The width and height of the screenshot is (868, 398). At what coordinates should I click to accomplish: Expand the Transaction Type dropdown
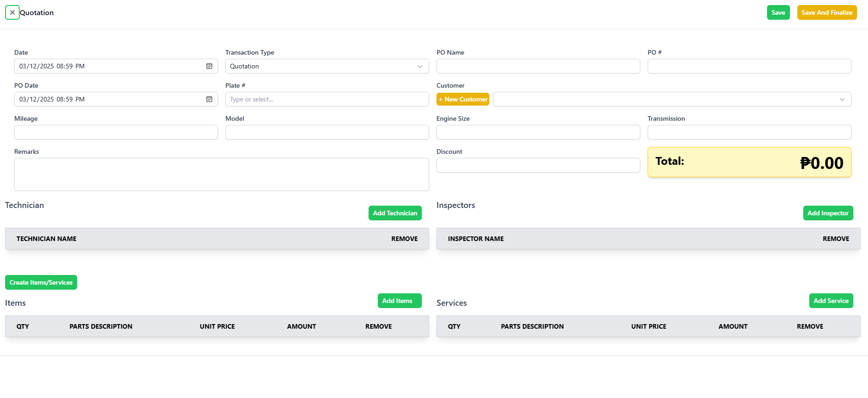(x=327, y=66)
